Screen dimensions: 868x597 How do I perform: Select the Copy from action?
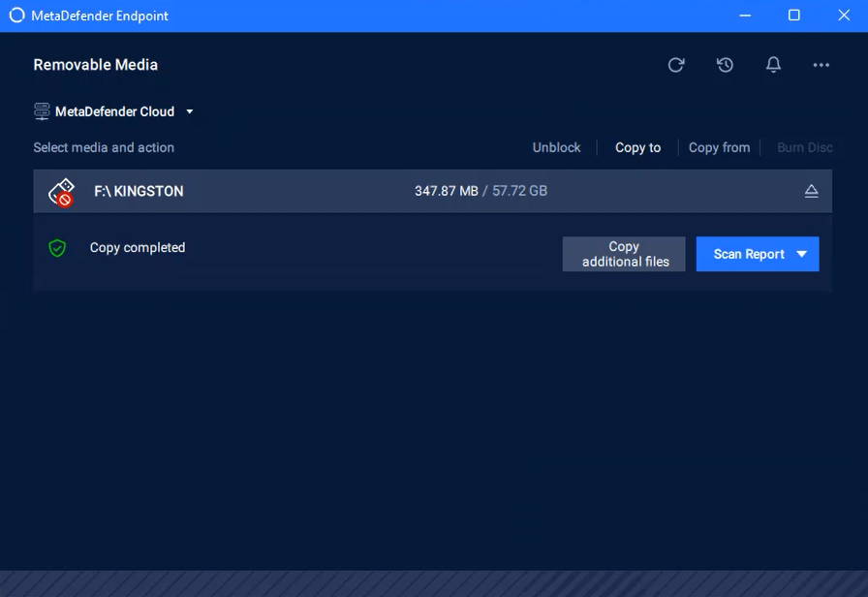[719, 147]
